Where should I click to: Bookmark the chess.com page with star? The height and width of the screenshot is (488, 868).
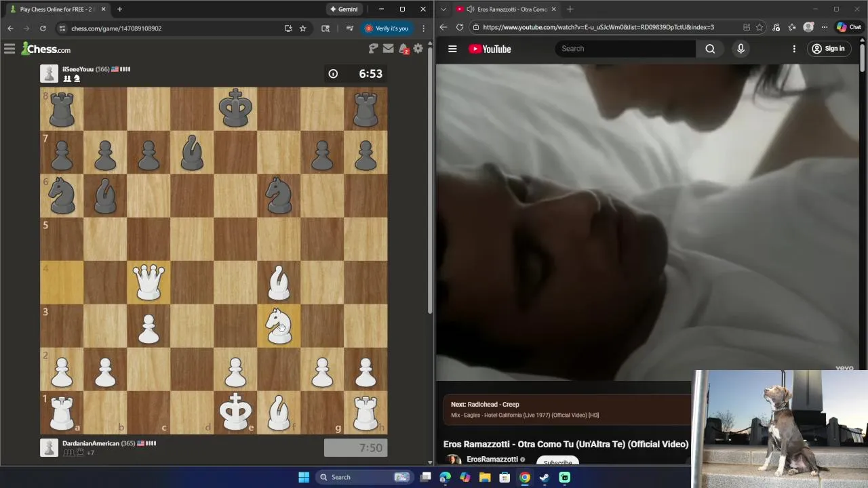pos(303,28)
